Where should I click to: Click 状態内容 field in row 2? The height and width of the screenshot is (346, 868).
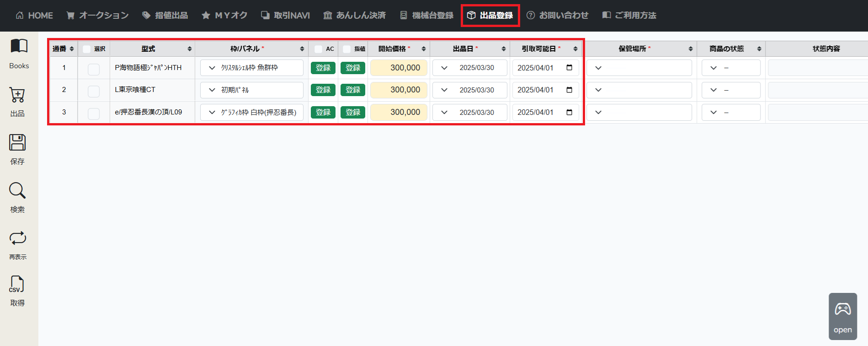pyautogui.click(x=818, y=90)
